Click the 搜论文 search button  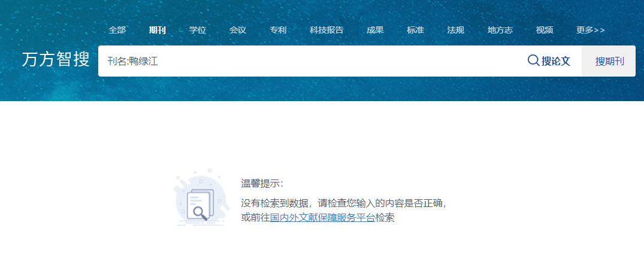point(549,61)
